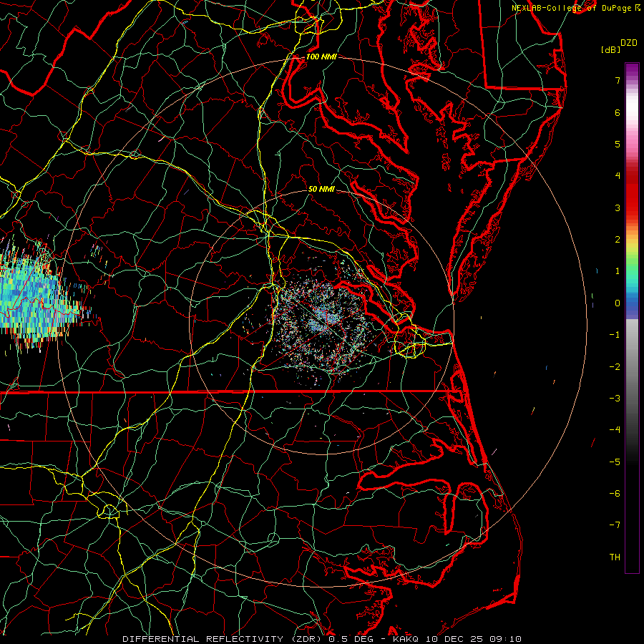Click the "KAKQ" station identifier in the caption
The image size is (644, 644).
pos(406,639)
